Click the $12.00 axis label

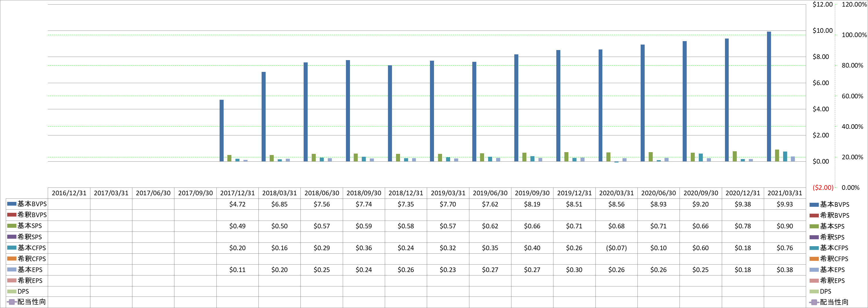[823, 4]
